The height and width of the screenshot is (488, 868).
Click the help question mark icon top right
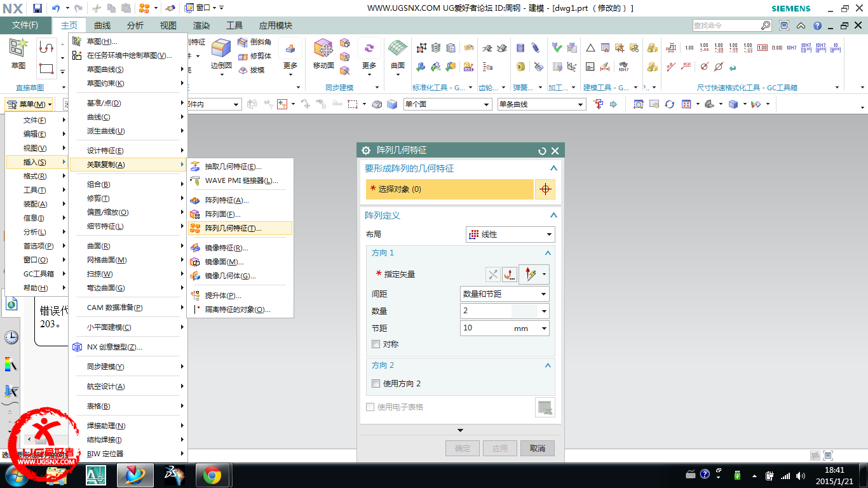817,25
